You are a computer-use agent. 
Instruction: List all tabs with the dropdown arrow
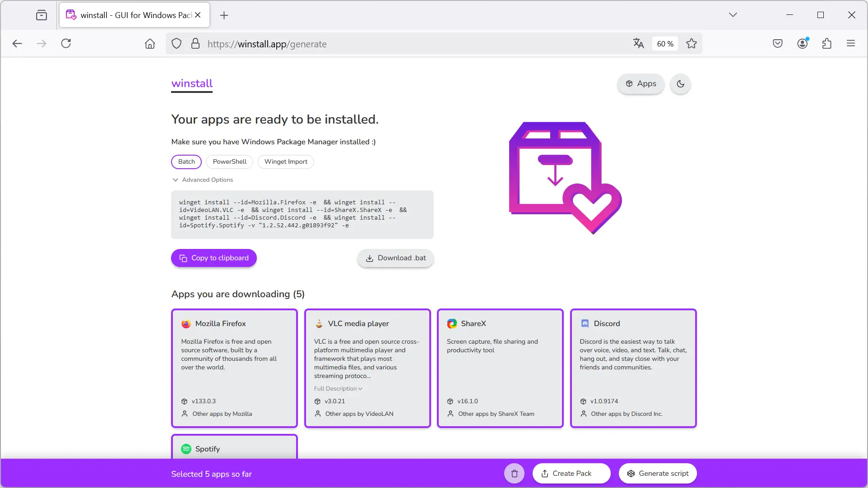point(733,15)
